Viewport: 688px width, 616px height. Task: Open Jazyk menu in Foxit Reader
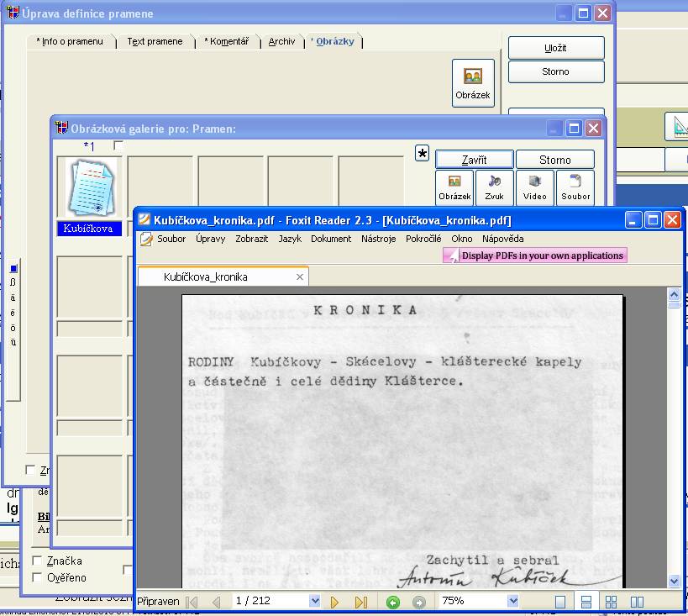click(290, 239)
